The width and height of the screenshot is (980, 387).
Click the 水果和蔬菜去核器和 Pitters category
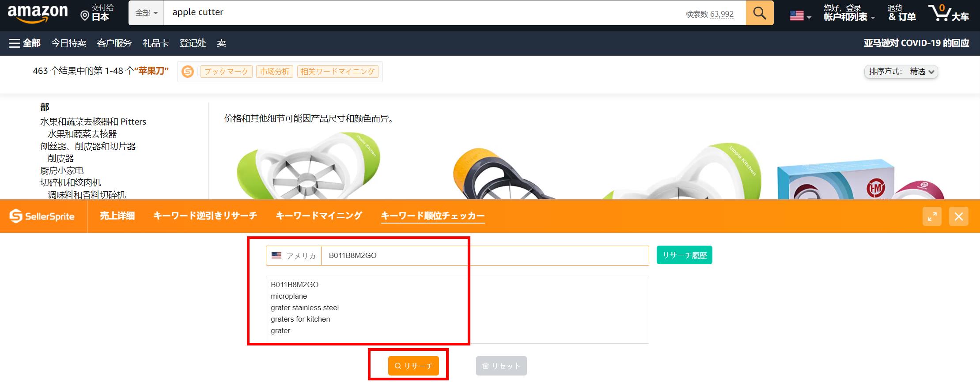click(93, 121)
